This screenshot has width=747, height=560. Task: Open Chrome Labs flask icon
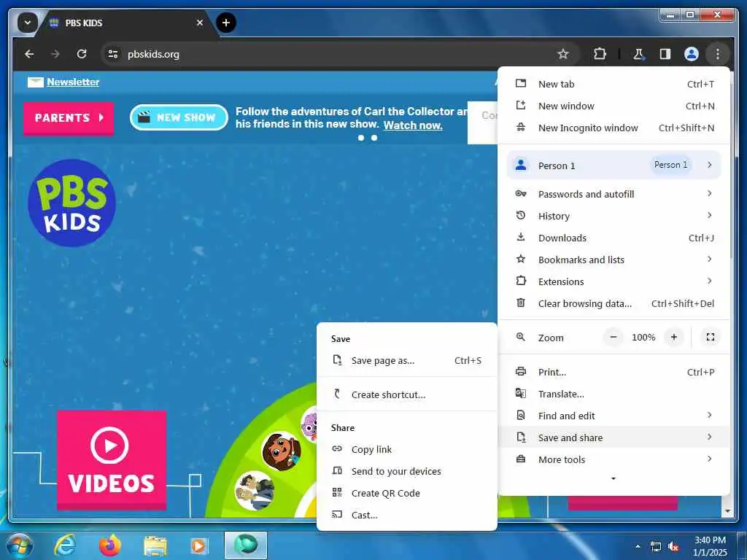[638, 54]
